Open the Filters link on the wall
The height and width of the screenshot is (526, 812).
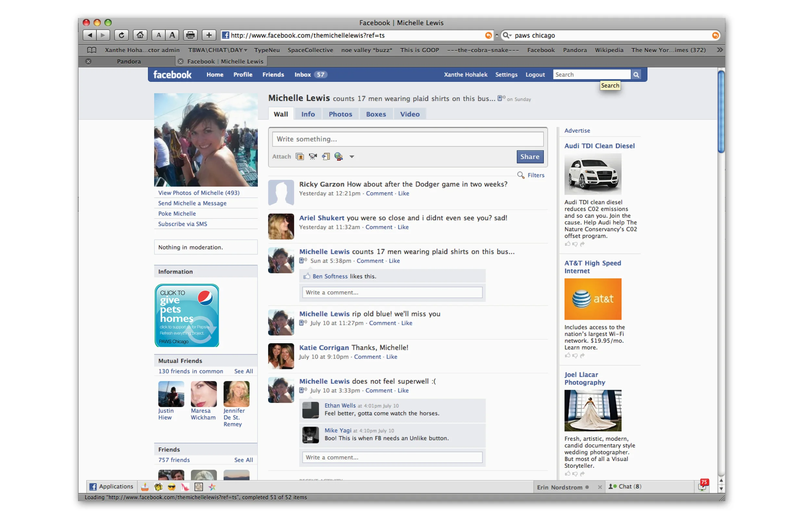click(536, 176)
